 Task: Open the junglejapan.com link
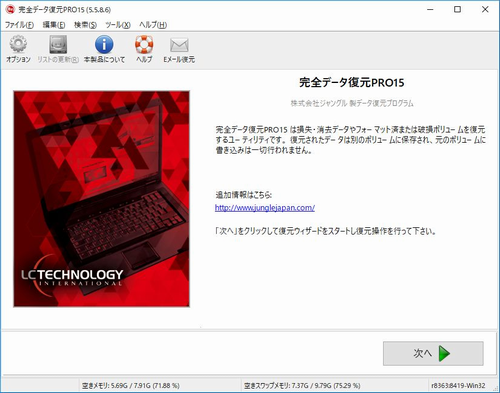click(x=265, y=208)
